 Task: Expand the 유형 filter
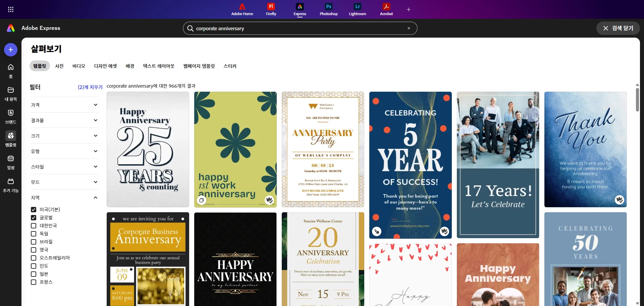point(64,151)
